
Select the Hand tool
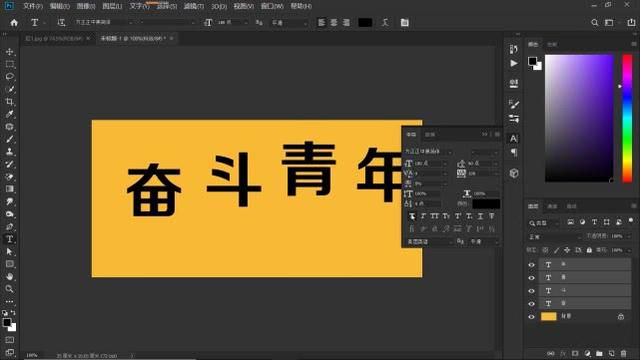click(x=10, y=276)
